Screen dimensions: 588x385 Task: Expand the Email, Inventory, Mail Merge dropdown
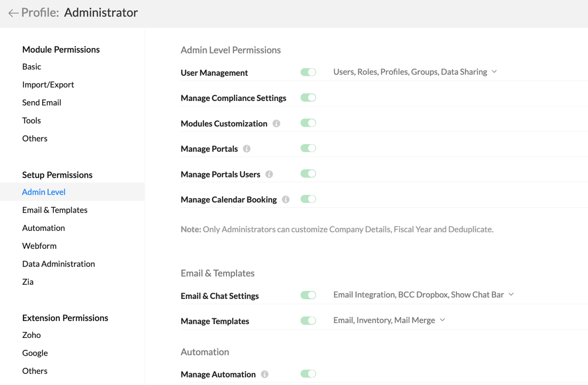(442, 320)
